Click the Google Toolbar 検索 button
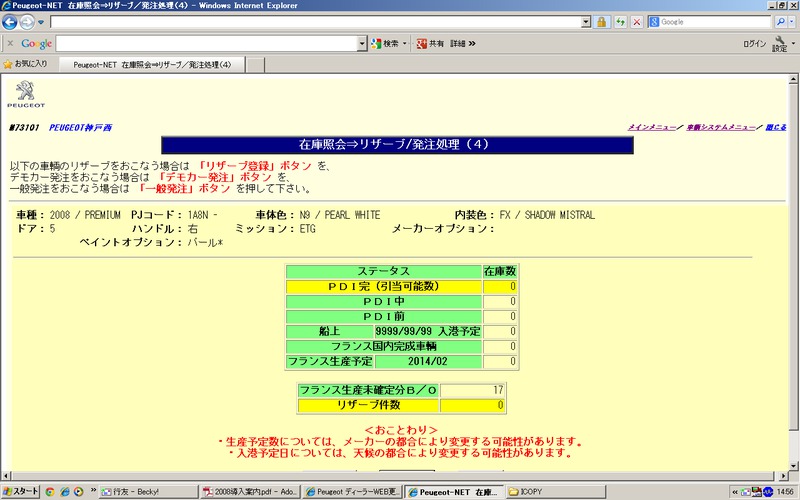The height and width of the screenshot is (500, 800). [385, 44]
